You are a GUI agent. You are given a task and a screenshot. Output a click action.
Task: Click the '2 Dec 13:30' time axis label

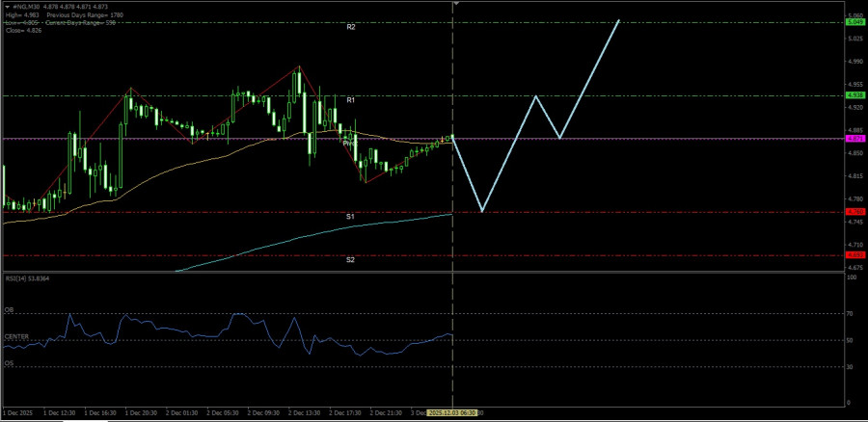pos(305,412)
